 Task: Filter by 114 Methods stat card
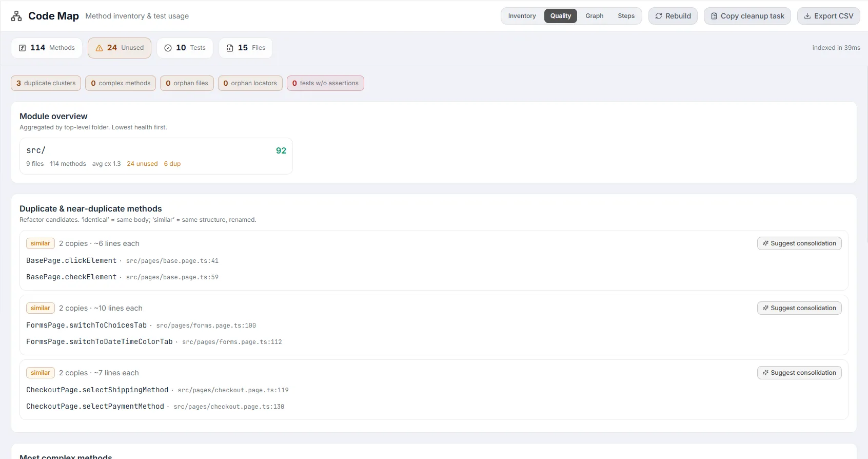(47, 48)
